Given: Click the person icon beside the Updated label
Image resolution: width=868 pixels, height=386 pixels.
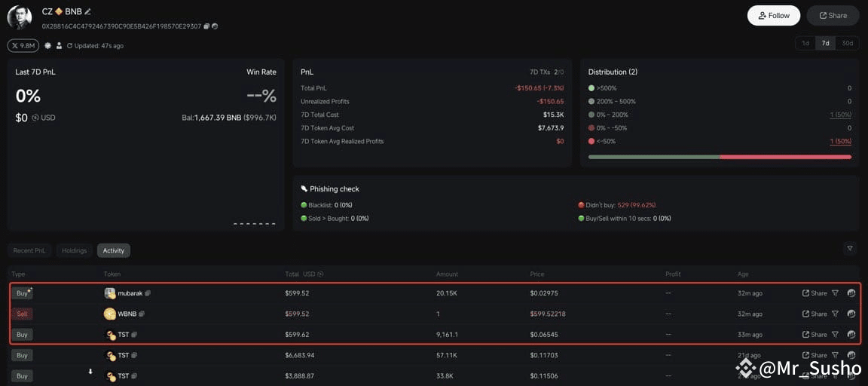Looking at the screenshot, I should click(x=59, y=45).
